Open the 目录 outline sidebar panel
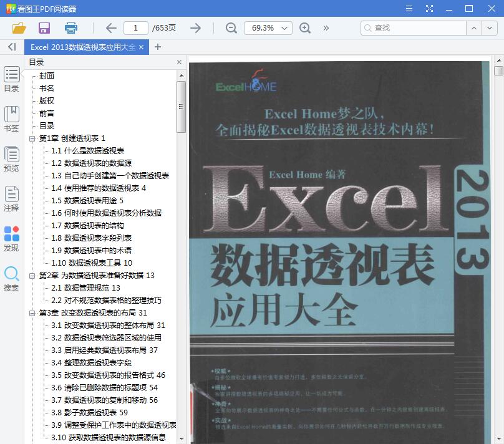Image resolution: width=504 pixels, height=444 pixels. pos(12,79)
